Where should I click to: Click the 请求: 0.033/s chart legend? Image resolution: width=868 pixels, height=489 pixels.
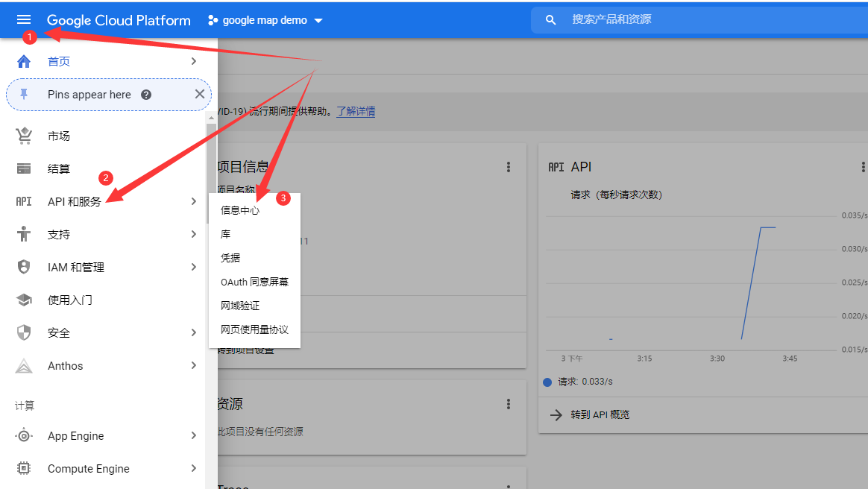pos(578,382)
